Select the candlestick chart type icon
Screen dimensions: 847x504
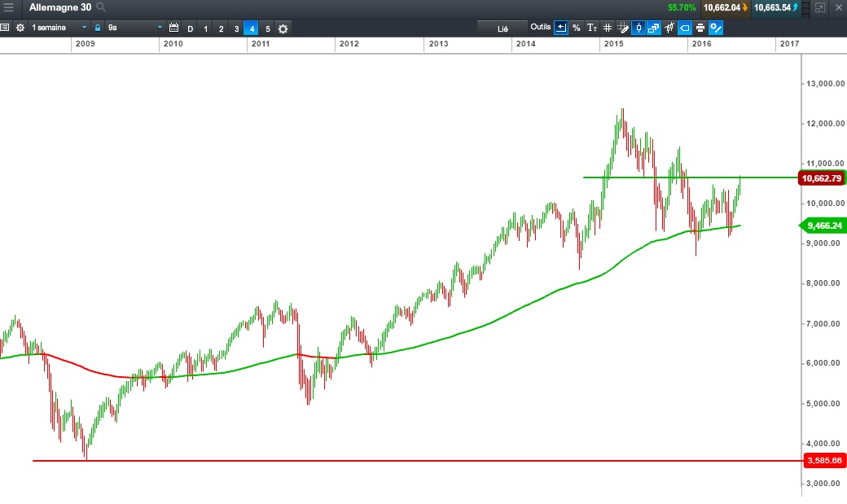point(639,28)
